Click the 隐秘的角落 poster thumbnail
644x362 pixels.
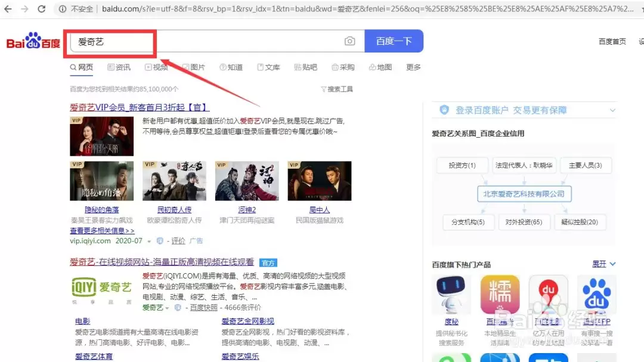pyautogui.click(x=101, y=181)
